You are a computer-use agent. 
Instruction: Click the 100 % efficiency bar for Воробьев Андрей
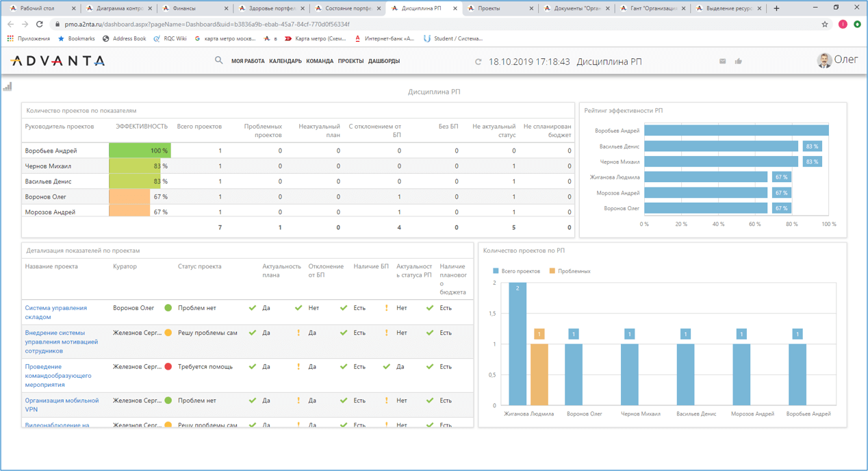click(x=140, y=151)
